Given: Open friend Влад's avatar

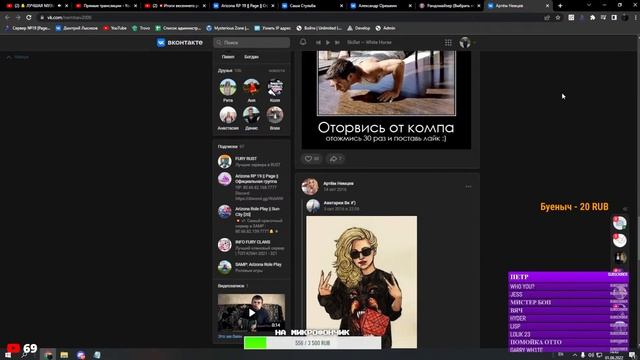Looking at the screenshot, I should [x=275, y=115].
